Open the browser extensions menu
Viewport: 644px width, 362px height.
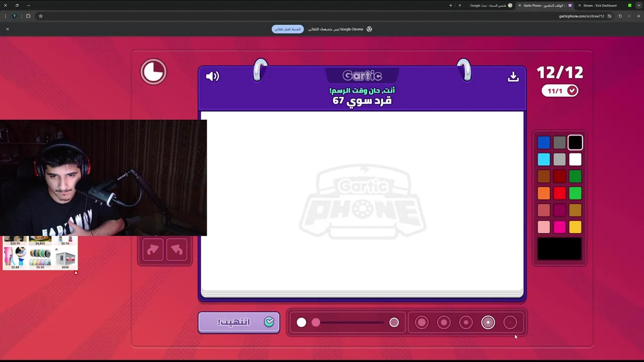pyautogui.click(x=28, y=16)
